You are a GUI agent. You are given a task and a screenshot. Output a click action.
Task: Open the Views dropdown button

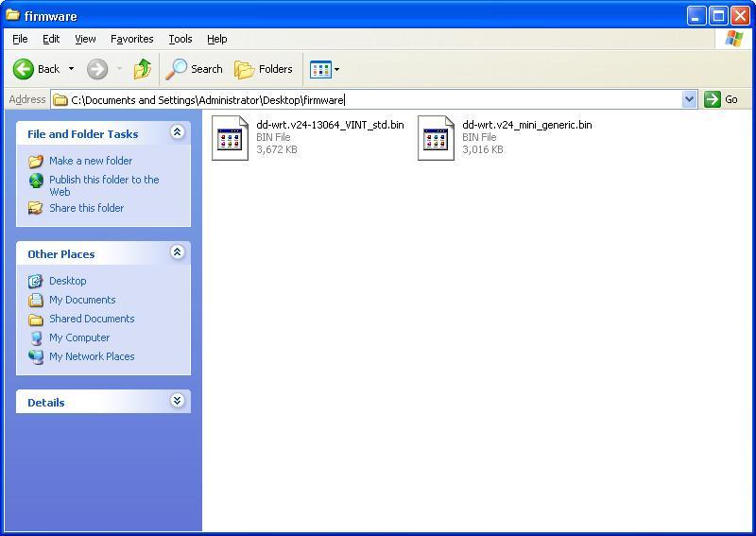(x=324, y=69)
